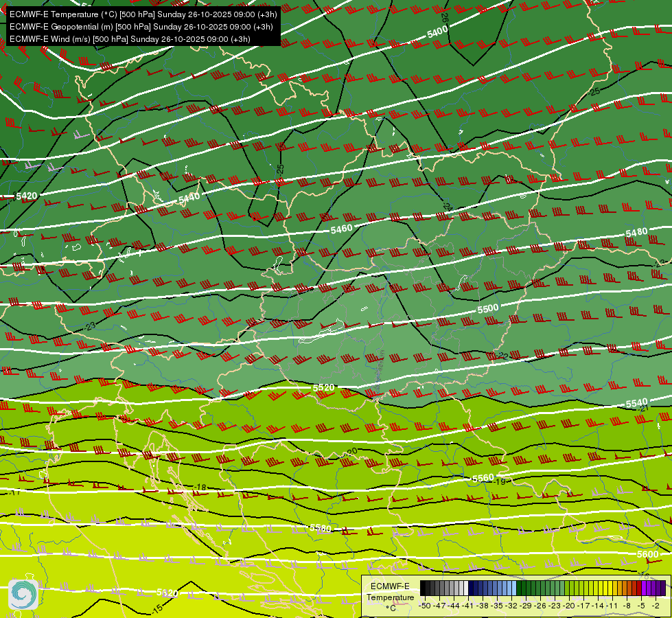Image resolution: width=672 pixels, height=618 pixels.
Task: Click the -20 isotherm label
Action: click(351, 452)
